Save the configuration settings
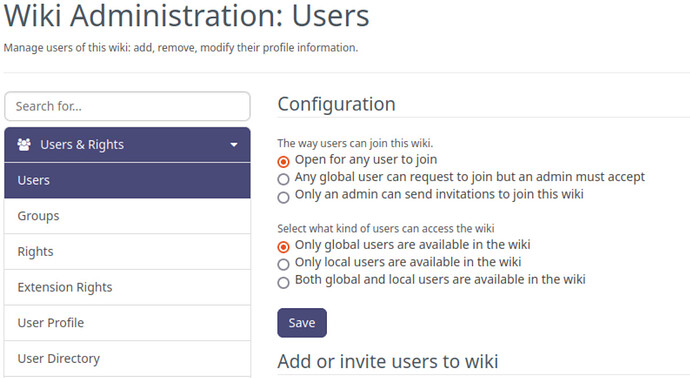 coord(302,323)
